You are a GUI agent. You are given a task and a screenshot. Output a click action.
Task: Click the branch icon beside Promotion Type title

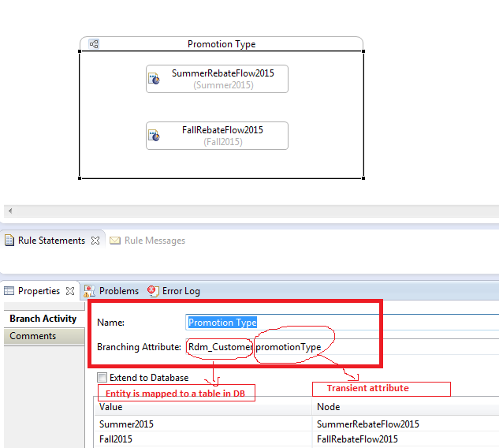[94, 44]
